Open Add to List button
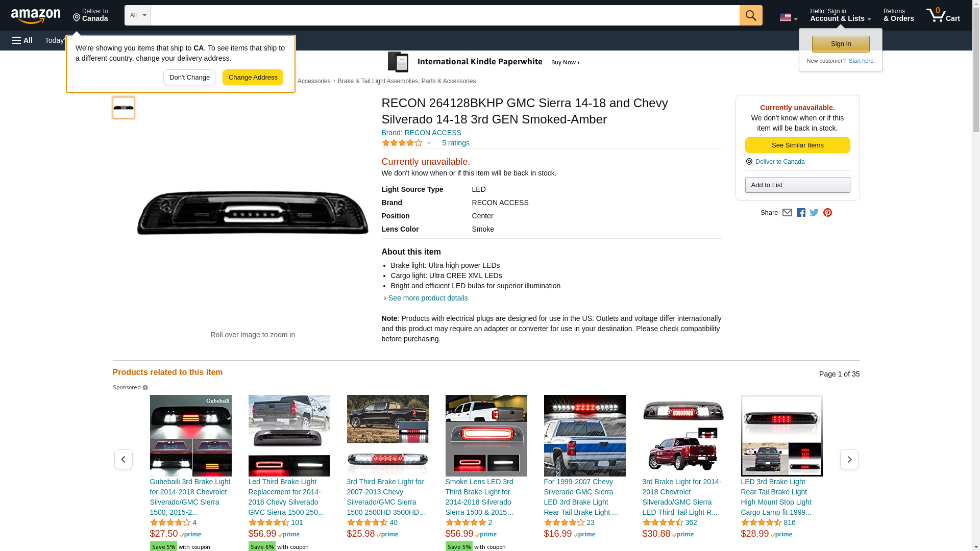 (x=797, y=185)
